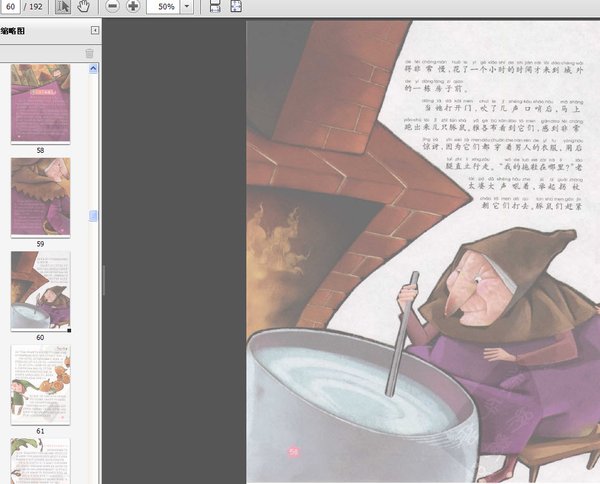Choose the Hand pan tool
This screenshot has width=600, height=484.
pos(83,6)
